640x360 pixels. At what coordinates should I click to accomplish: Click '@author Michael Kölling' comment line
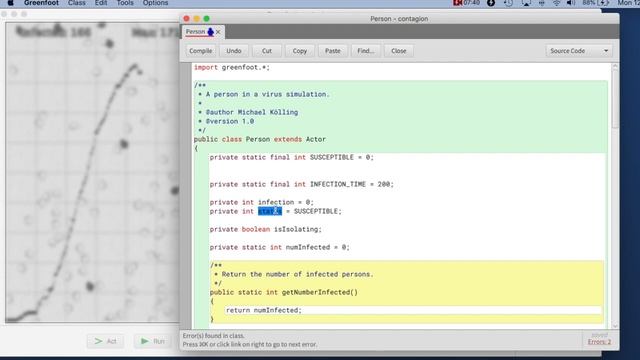tap(252, 112)
